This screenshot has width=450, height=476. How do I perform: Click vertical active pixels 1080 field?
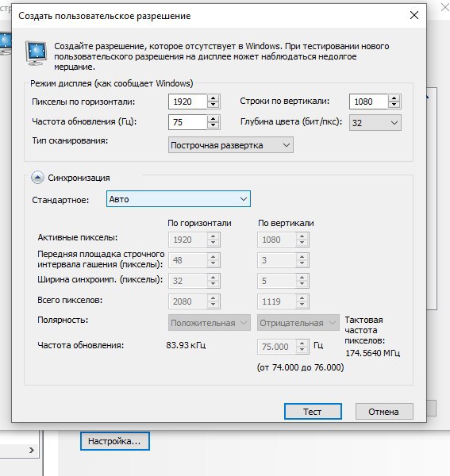pos(277,240)
